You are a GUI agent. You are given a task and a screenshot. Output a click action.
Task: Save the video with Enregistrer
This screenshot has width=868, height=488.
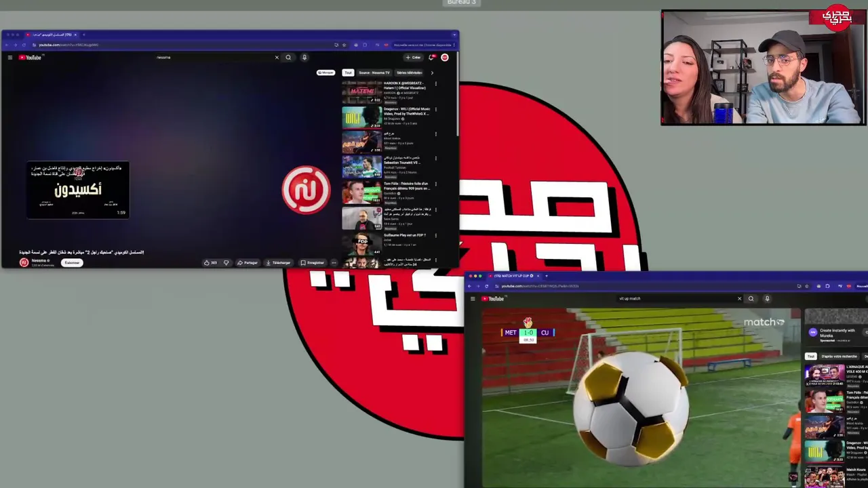point(313,263)
